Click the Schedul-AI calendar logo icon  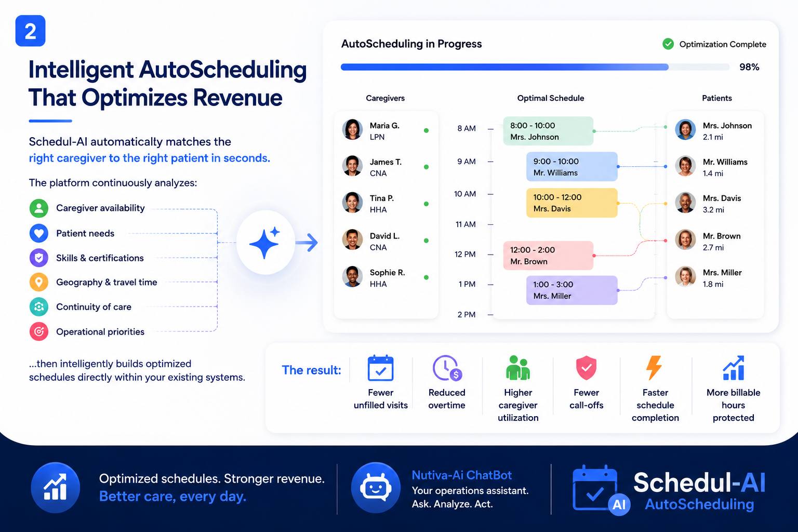(601, 489)
